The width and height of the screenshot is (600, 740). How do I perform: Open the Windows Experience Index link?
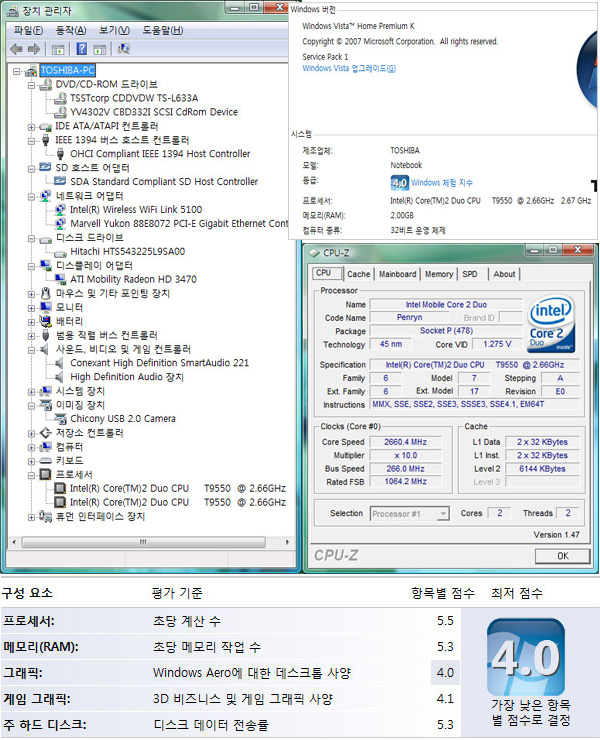tap(442, 183)
